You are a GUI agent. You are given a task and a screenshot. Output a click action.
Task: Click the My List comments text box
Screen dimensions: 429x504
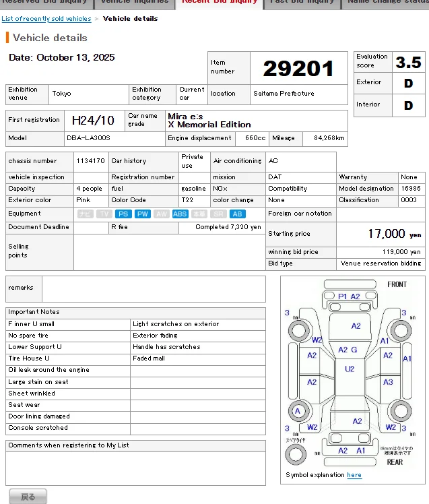pos(135,468)
